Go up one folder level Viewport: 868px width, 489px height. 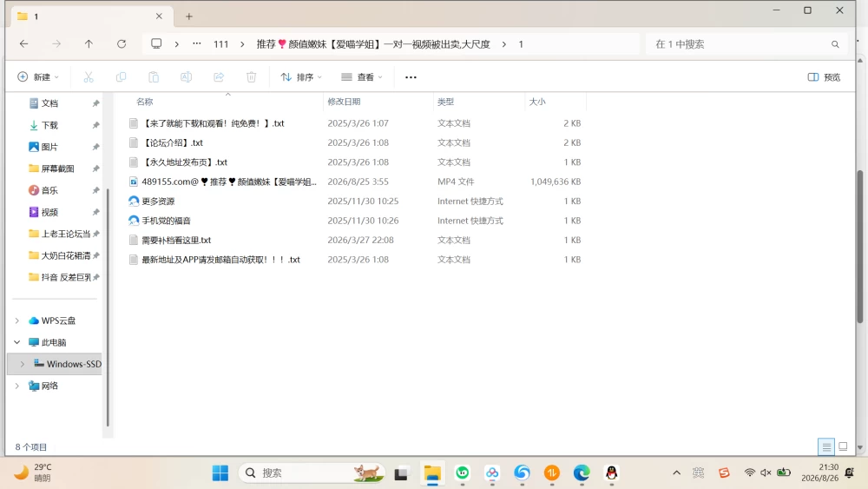point(89,43)
